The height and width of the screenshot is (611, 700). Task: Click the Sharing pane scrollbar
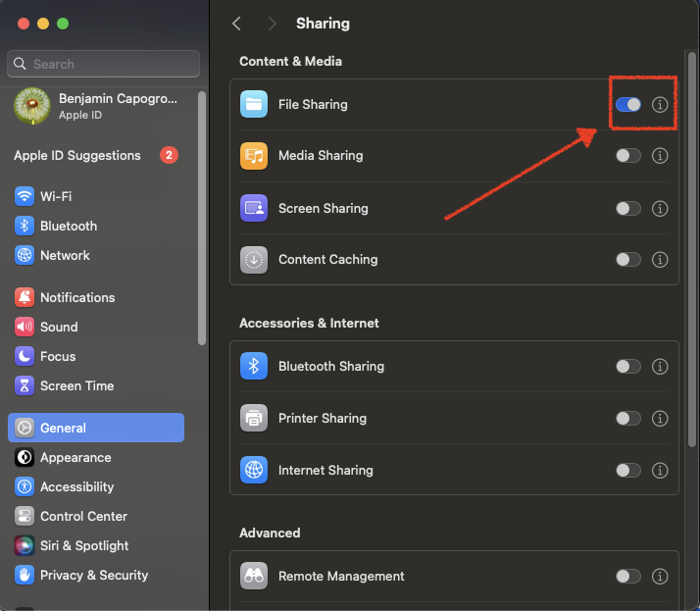(691, 249)
